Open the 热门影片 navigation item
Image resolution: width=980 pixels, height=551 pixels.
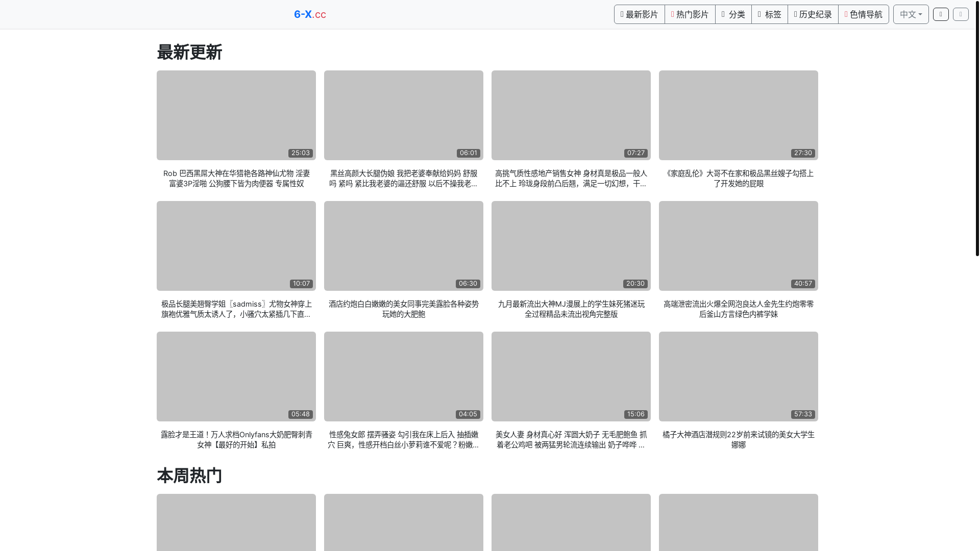tap(690, 14)
